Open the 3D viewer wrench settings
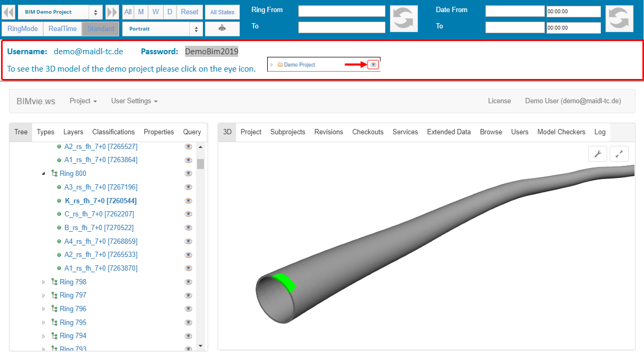 click(598, 154)
